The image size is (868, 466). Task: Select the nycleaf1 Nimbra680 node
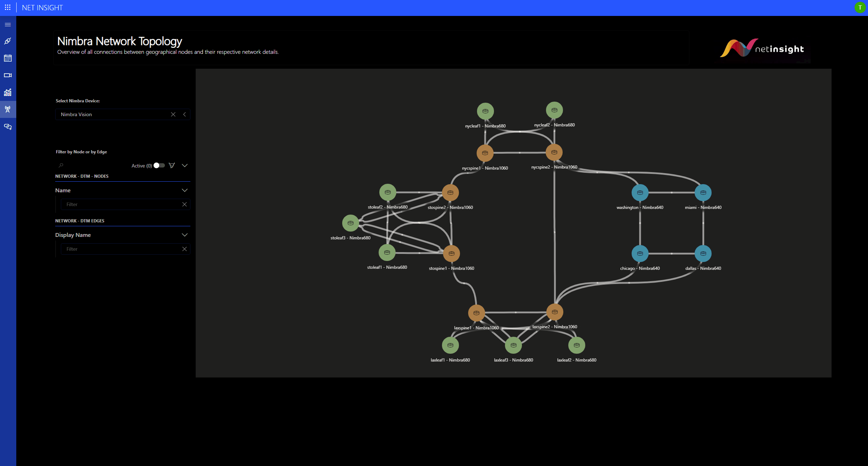click(x=485, y=111)
